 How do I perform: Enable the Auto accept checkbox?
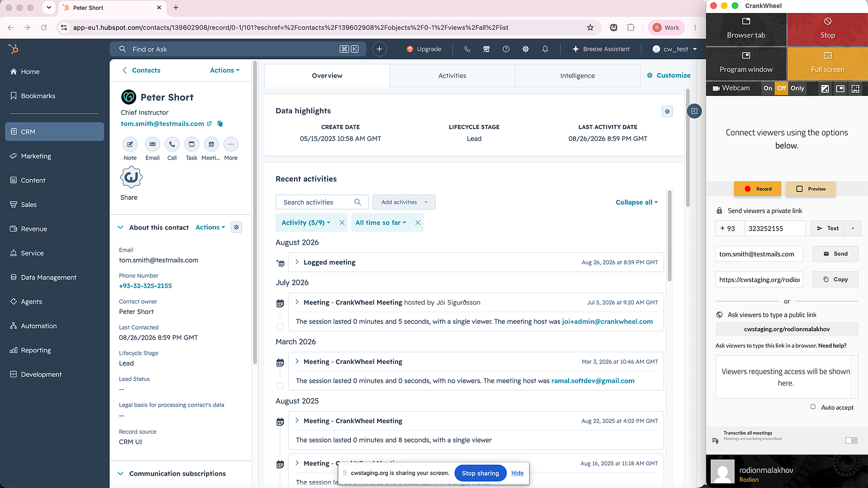tap(813, 407)
